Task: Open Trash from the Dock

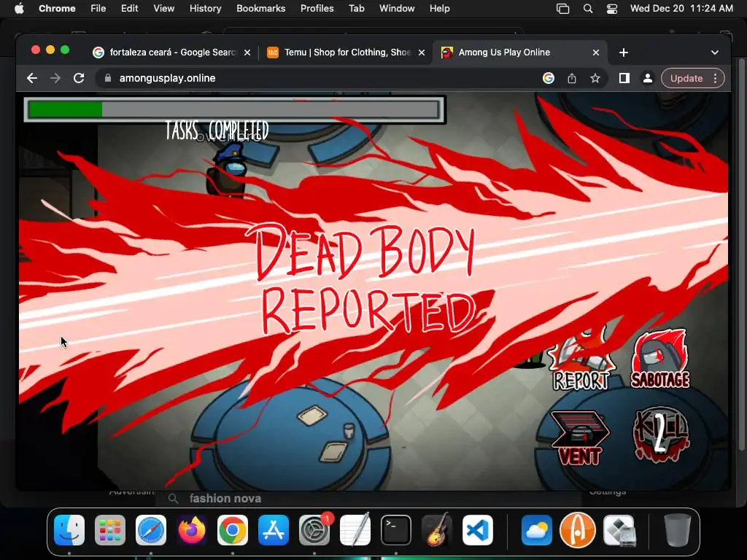Action: [677, 530]
